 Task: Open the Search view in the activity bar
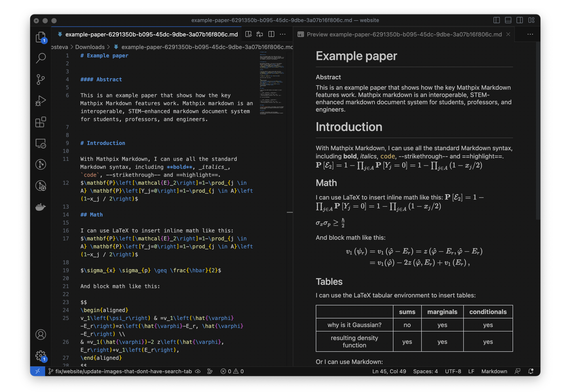[41, 58]
